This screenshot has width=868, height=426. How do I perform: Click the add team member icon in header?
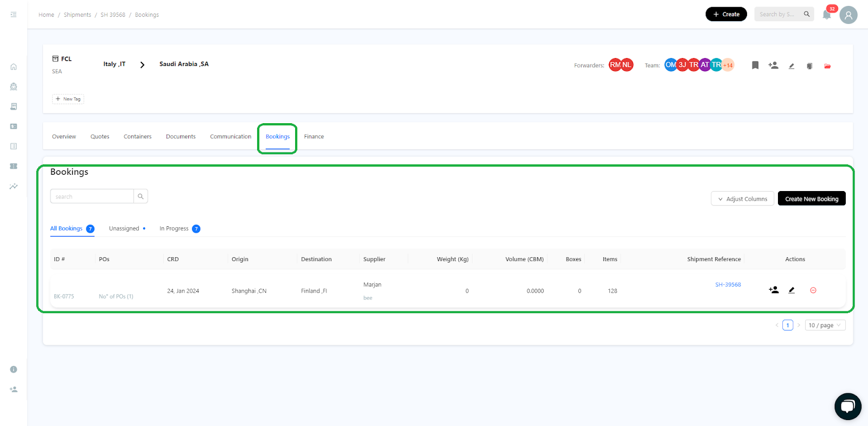point(773,66)
